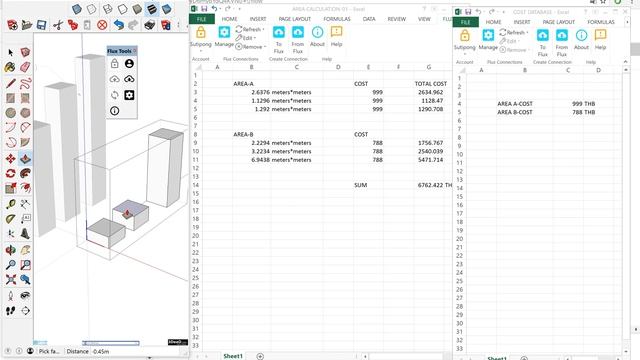Image resolution: width=640 pixels, height=360 pixels.
Task: Undo last action in SketchUp toolbar
Action: click(118, 25)
